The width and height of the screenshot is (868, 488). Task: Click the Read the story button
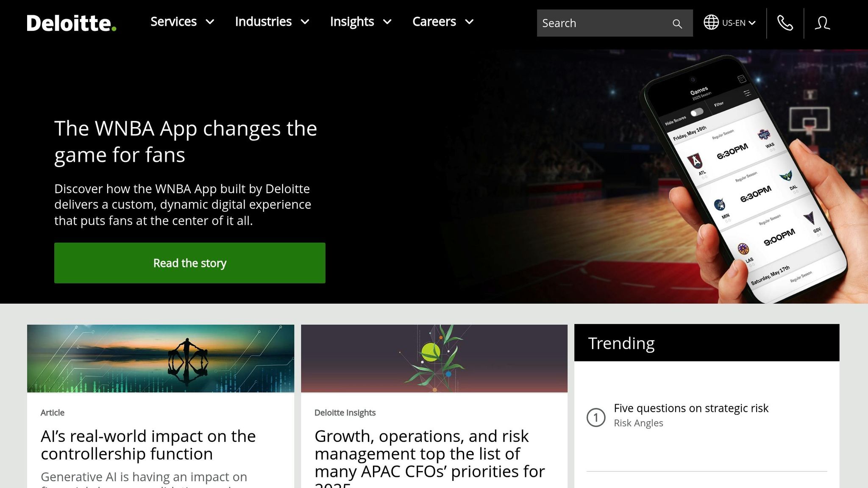[x=190, y=263]
